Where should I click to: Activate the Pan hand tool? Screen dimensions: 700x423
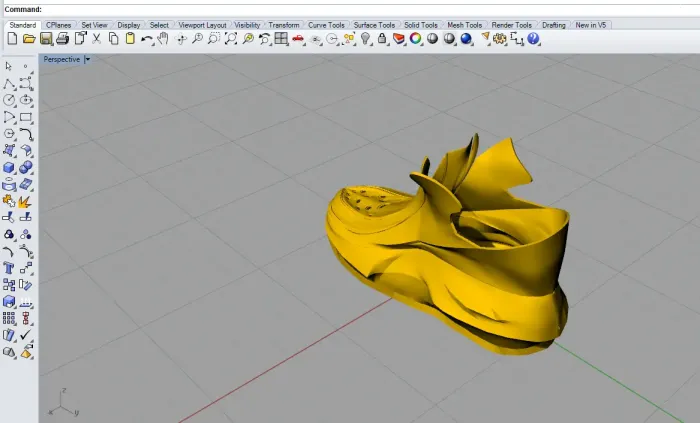point(163,39)
